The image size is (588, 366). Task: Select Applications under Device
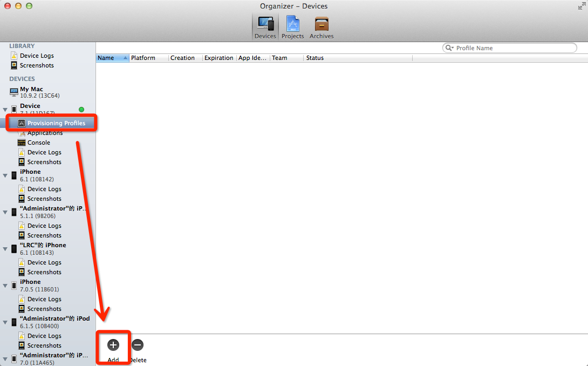tap(45, 133)
